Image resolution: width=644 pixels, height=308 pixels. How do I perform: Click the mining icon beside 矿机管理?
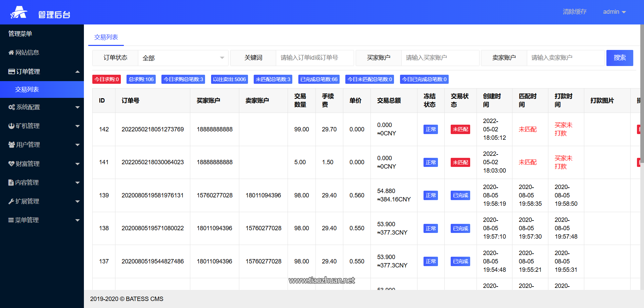11,126
